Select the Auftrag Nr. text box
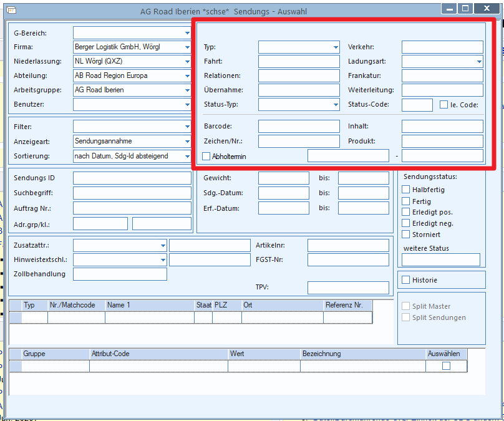Screen dimensions: 504x421 [132, 208]
